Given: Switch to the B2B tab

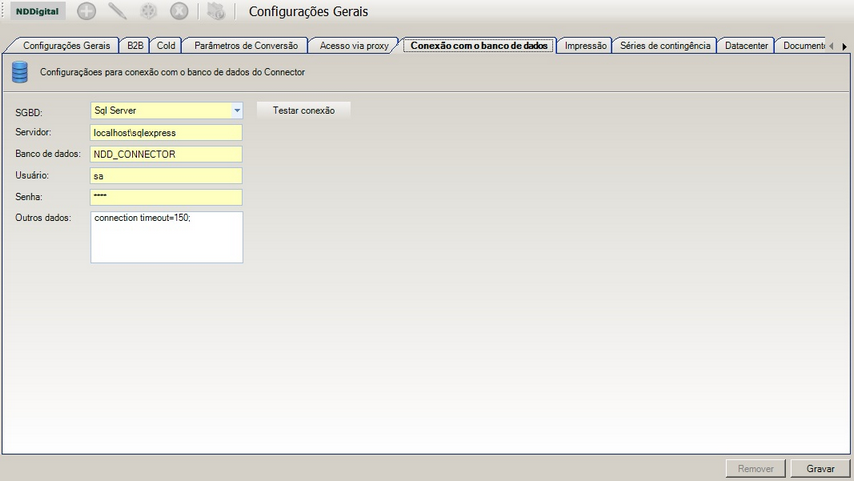Looking at the screenshot, I should click(x=135, y=46).
